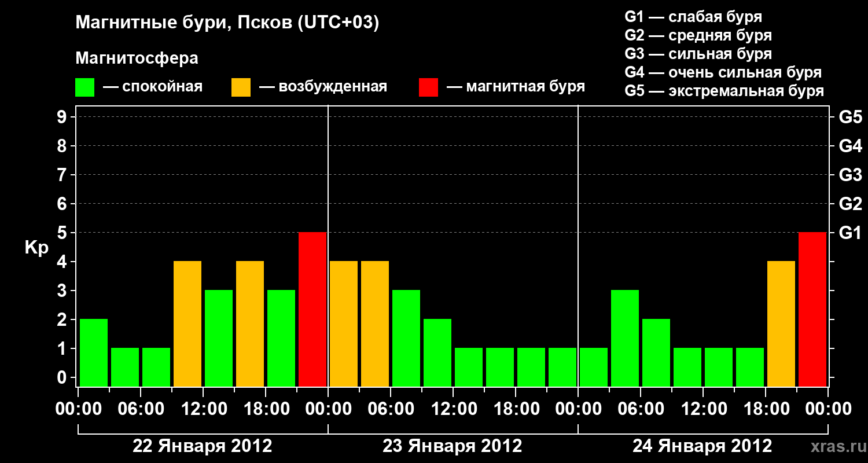Click the "06:00" time label above 22 Января
This screenshot has width=868, height=463.
(x=141, y=409)
